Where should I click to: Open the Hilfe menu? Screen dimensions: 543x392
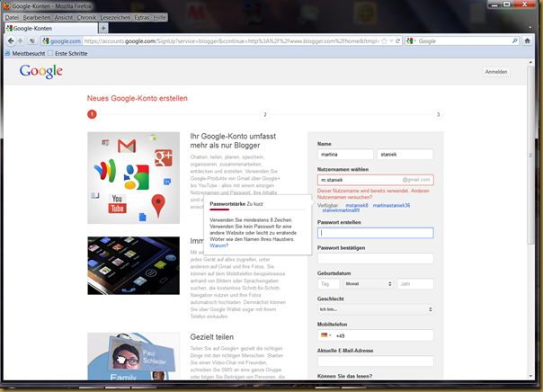(x=159, y=17)
